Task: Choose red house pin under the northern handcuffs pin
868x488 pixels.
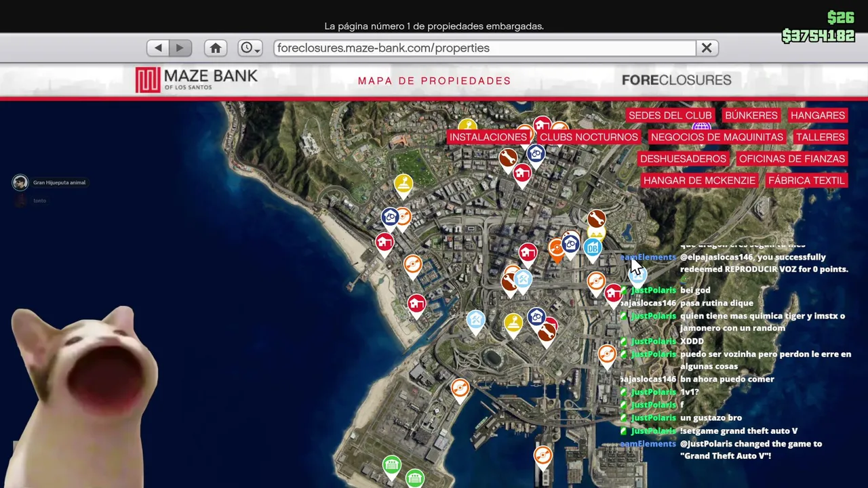Action: click(521, 175)
